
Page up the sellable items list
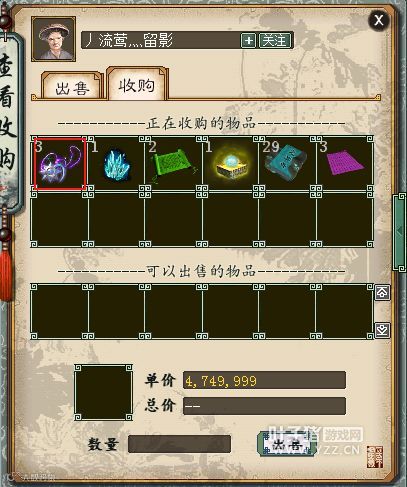[x=382, y=293]
